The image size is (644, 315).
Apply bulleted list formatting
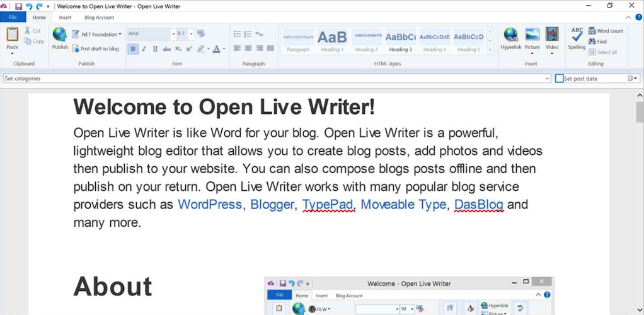pos(237,34)
